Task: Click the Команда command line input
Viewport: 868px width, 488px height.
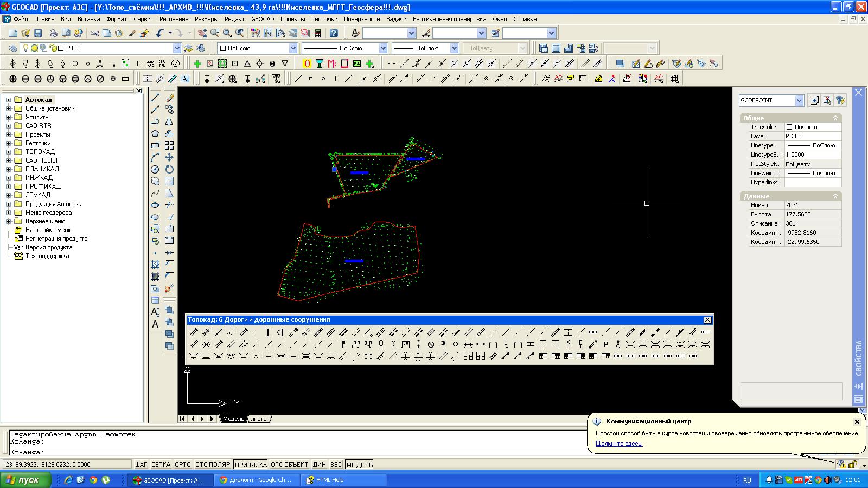Action: (x=298, y=452)
